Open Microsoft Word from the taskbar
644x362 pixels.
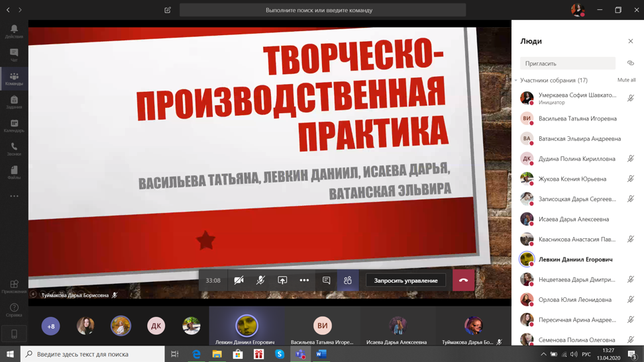click(x=321, y=354)
